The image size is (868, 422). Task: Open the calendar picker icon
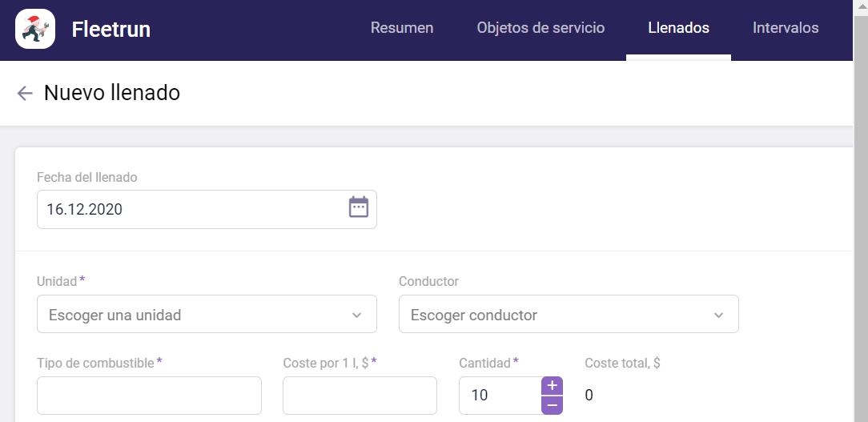359,207
